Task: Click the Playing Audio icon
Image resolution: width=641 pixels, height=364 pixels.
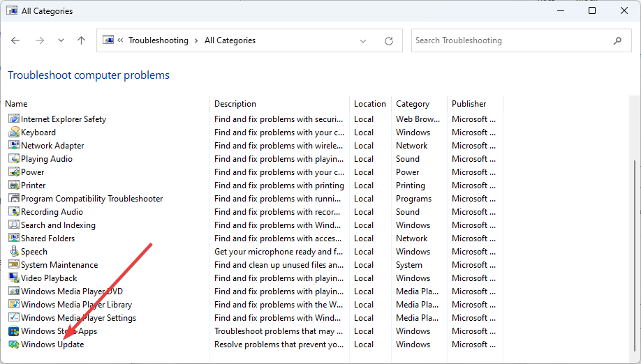Action: click(x=14, y=159)
